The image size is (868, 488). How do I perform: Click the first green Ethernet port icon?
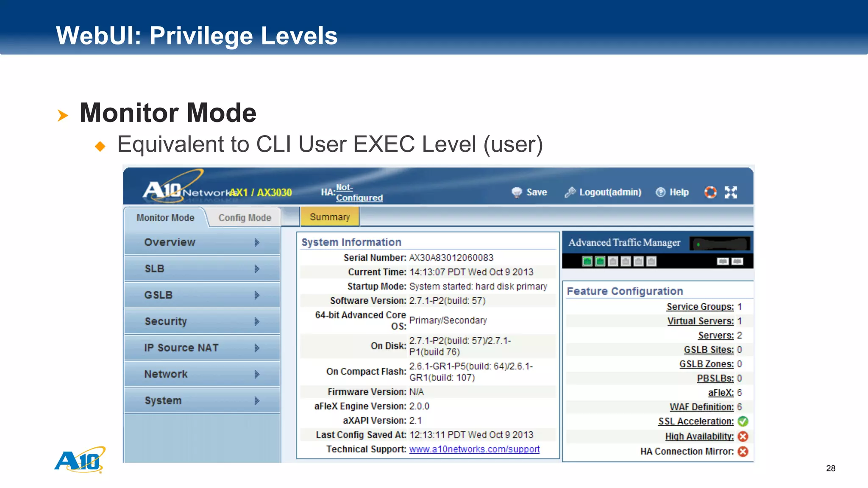click(x=587, y=261)
